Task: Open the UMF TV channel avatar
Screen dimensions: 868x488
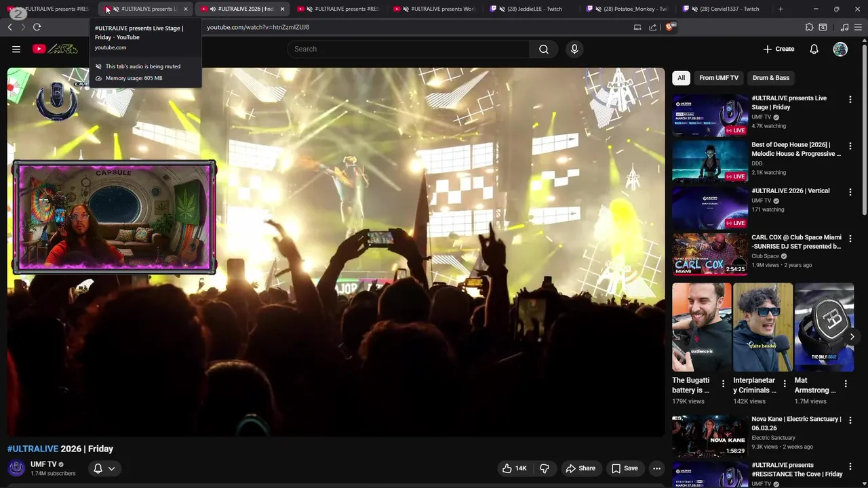Action: click(16, 468)
